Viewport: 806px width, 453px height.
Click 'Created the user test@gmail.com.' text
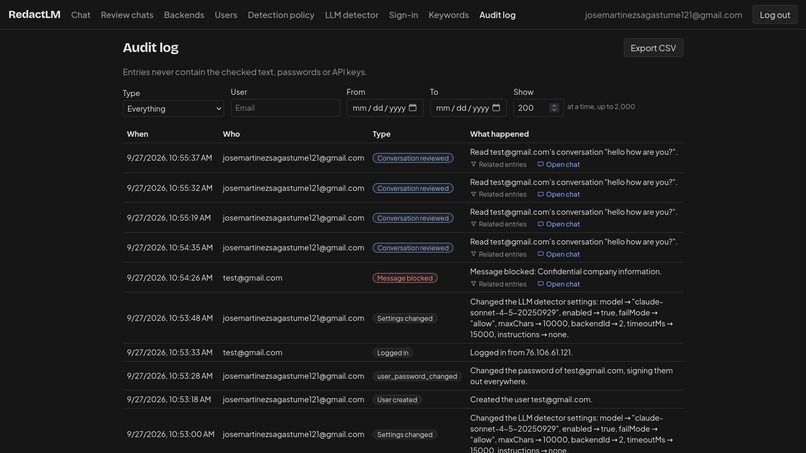click(531, 400)
